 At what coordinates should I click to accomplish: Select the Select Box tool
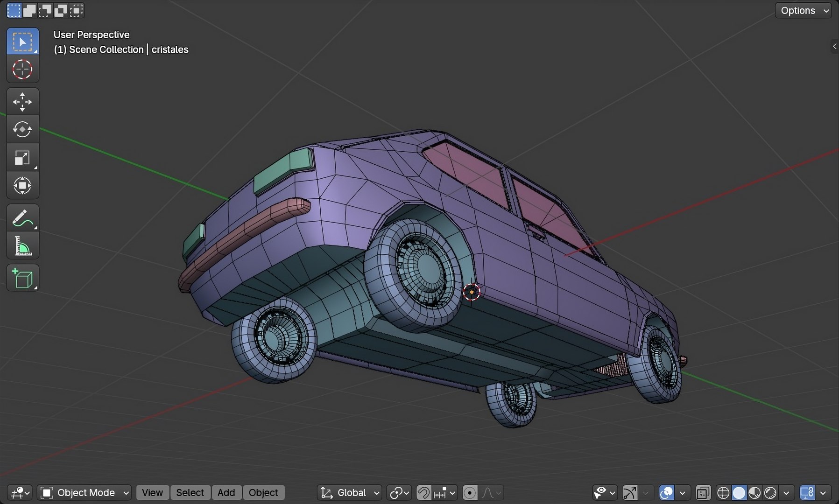(x=22, y=42)
